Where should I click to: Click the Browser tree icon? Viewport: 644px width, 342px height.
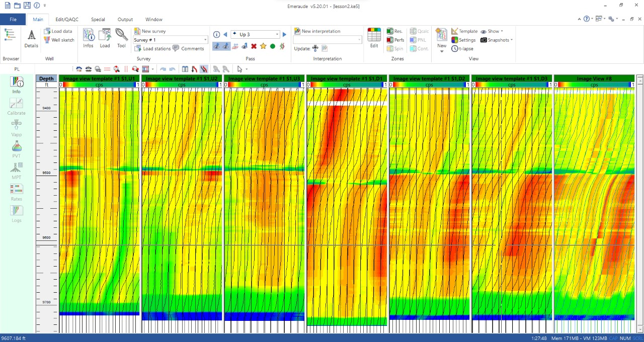10,35
